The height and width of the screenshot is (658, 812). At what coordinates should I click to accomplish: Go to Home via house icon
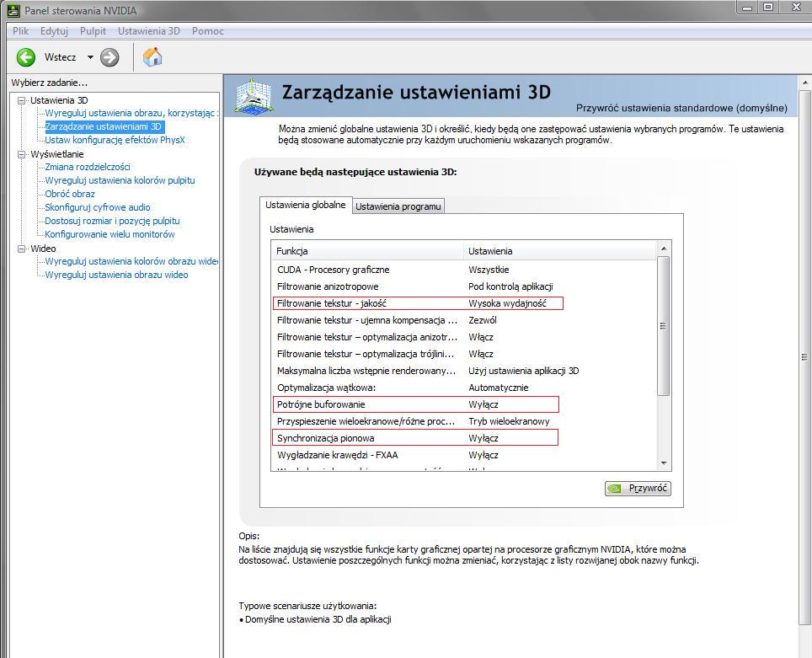pyautogui.click(x=152, y=57)
